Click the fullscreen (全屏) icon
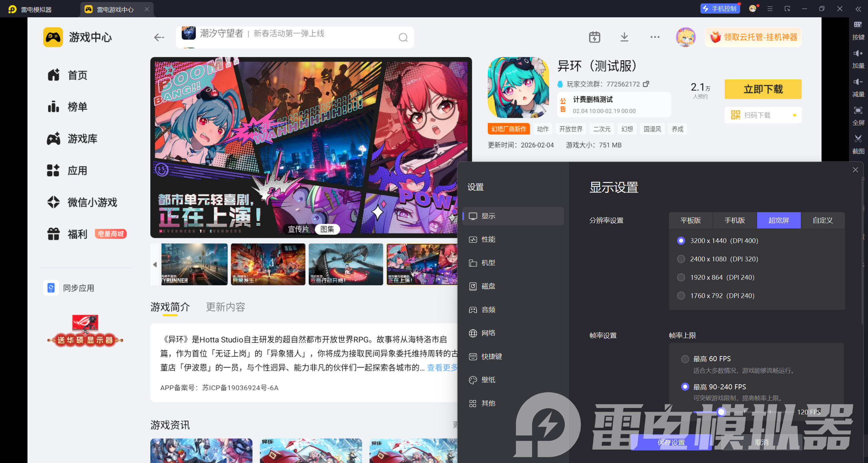 point(858,111)
